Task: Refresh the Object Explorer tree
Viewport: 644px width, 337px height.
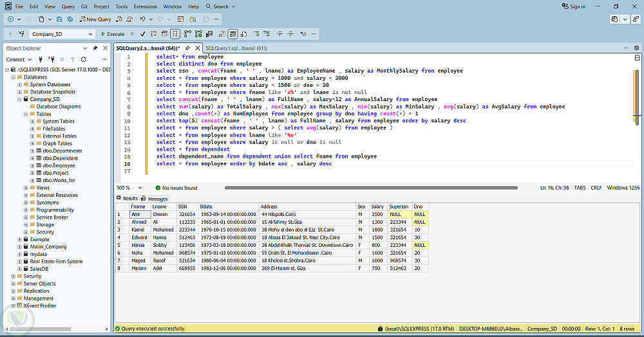Action: [83, 59]
